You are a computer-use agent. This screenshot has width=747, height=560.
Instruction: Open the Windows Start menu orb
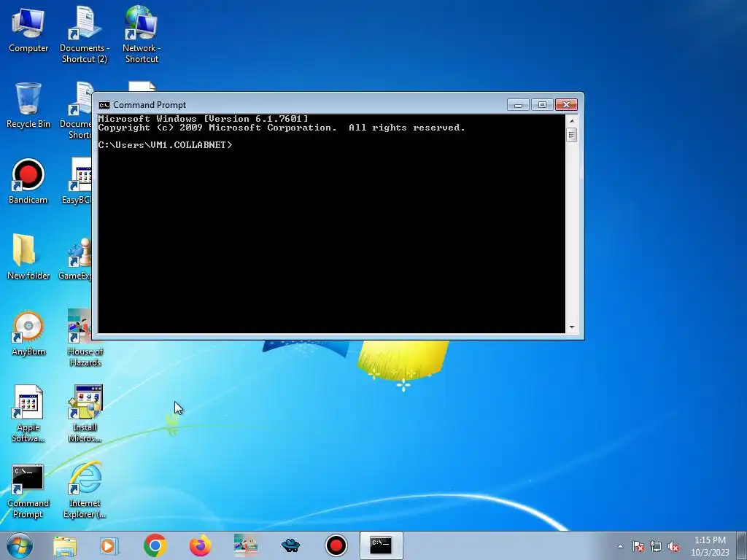20,545
